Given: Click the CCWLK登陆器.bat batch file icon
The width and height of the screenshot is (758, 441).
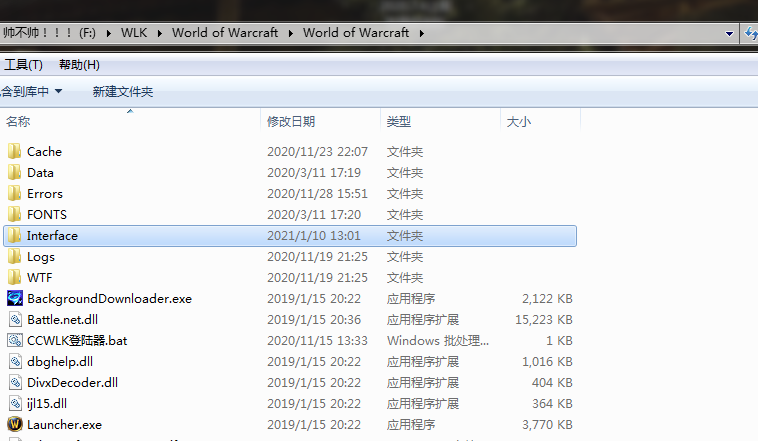Looking at the screenshot, I should click(15, 340).
